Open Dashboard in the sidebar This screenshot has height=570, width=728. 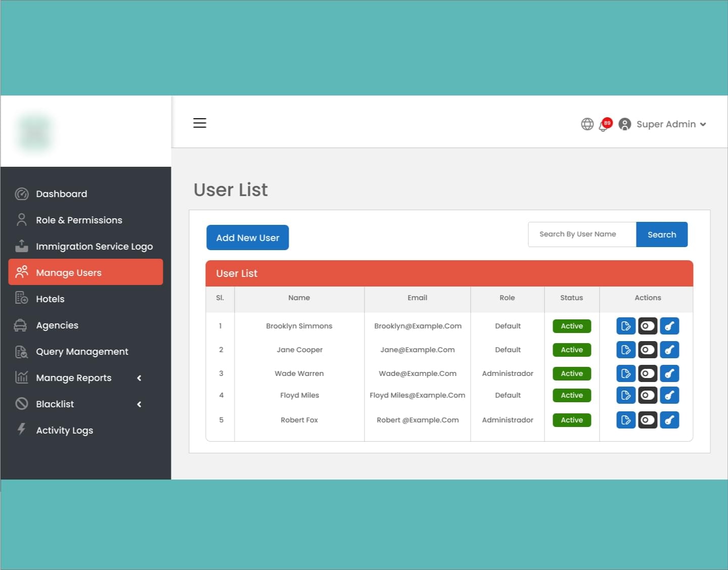coord(86,194)
